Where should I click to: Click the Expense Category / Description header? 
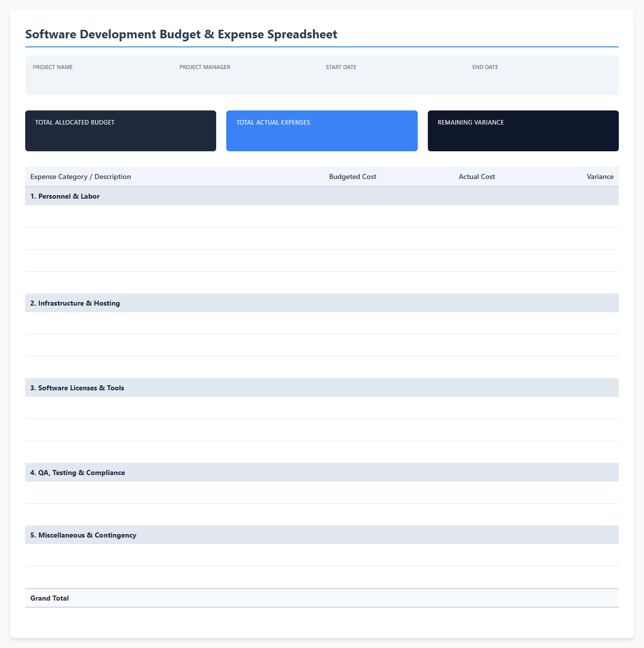pos(81,176)
